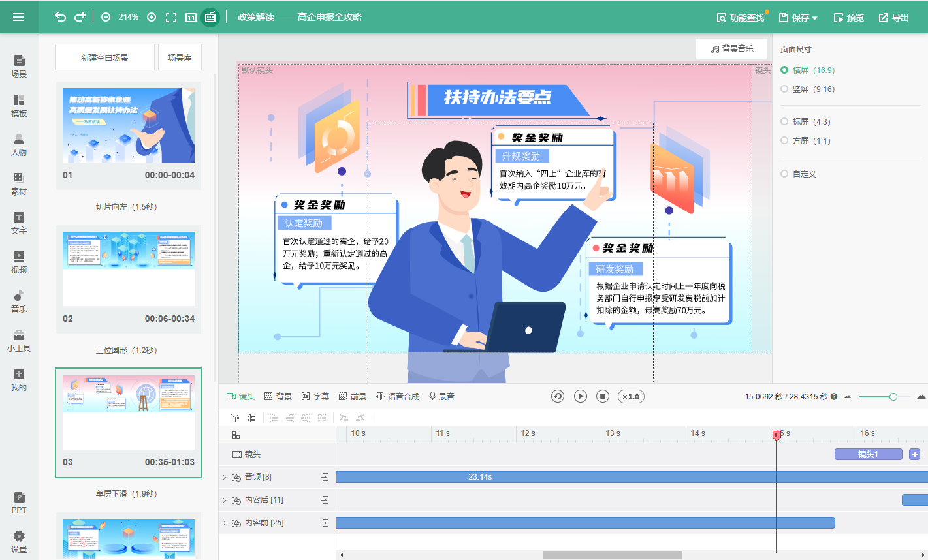Viewport: 928px width, 560px height.
Task: Open the 我的 my uploads panel
Action: coord(19,380)
